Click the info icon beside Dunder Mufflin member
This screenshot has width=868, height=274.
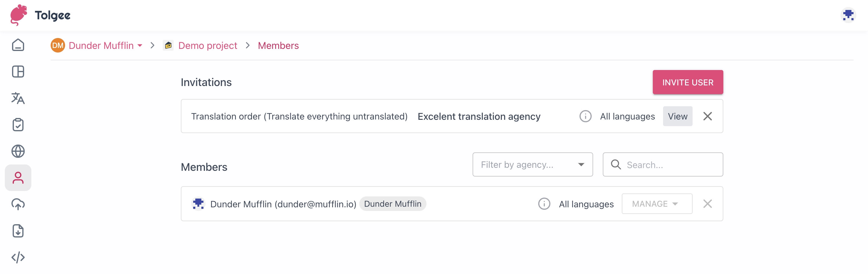pyautogui.click(x=544, y=204)
